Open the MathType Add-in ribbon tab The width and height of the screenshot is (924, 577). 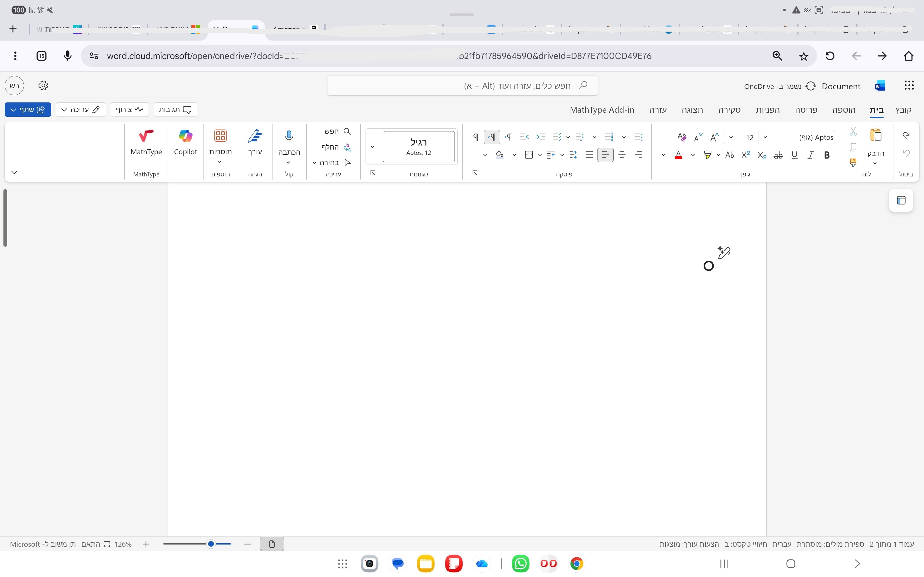[602, 110]
